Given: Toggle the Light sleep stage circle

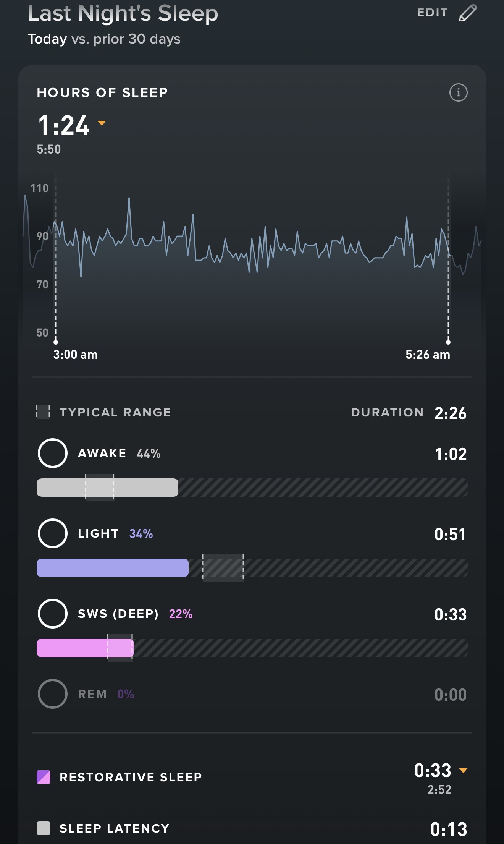Looking at the screenshot, I should click(x=53, y=533).
